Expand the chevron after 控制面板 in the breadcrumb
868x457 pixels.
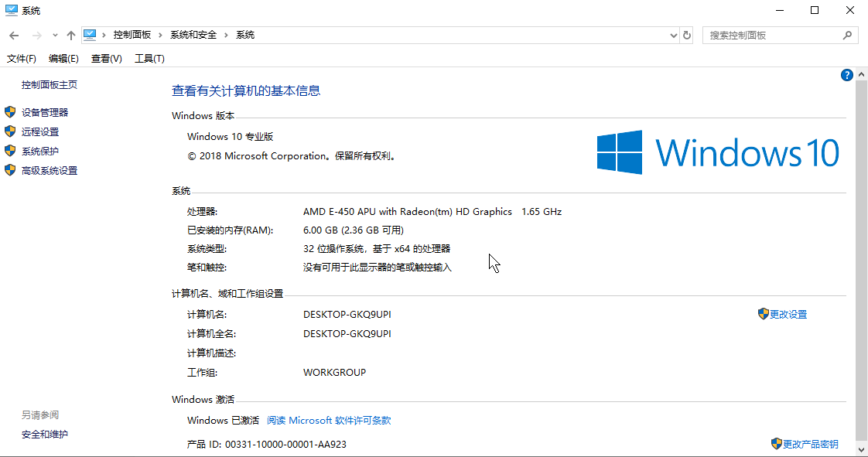coord(161,35)
